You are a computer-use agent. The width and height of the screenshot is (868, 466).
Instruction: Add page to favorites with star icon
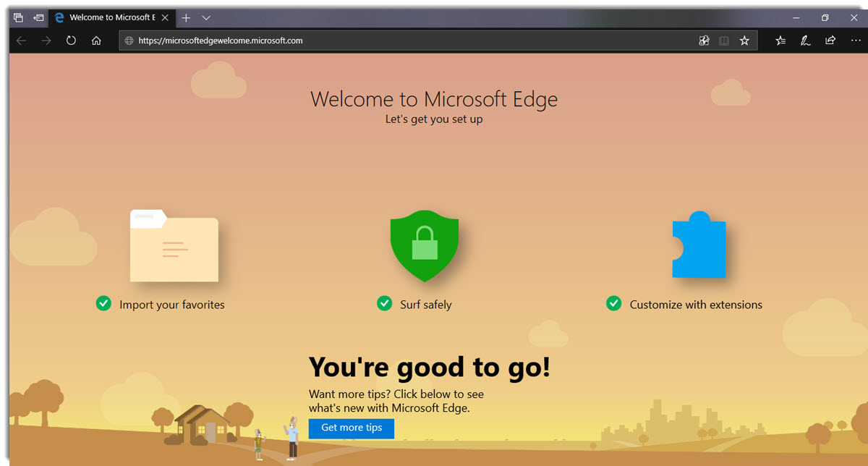[x=744, y=41]
